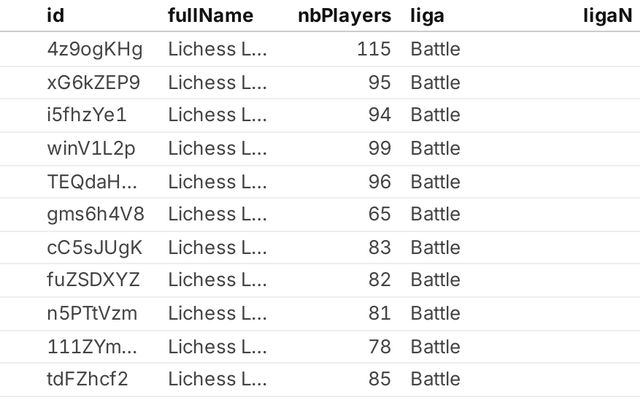
Task: Select the player count cell 99
Action: tap(379, 148)
